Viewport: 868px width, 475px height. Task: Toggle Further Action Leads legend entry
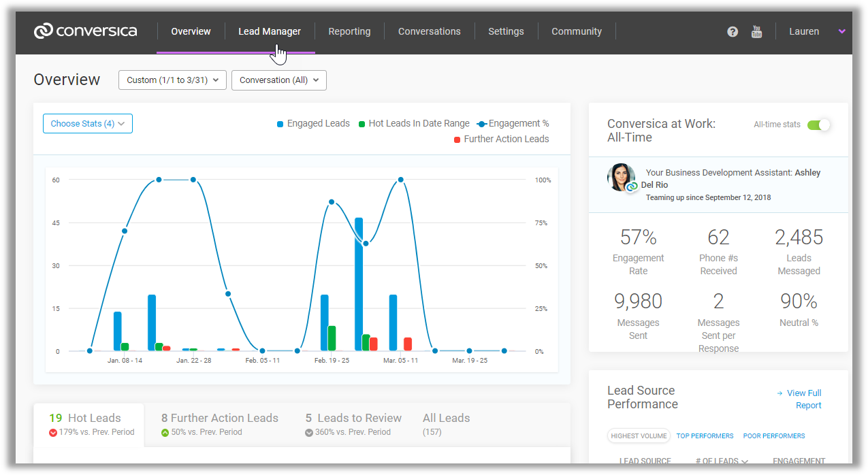coord(501,139)
